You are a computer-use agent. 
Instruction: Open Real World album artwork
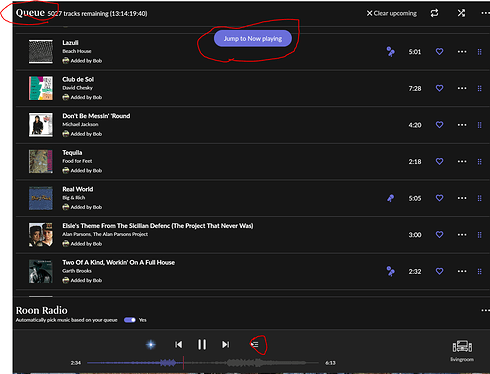[x=41, y=198]
